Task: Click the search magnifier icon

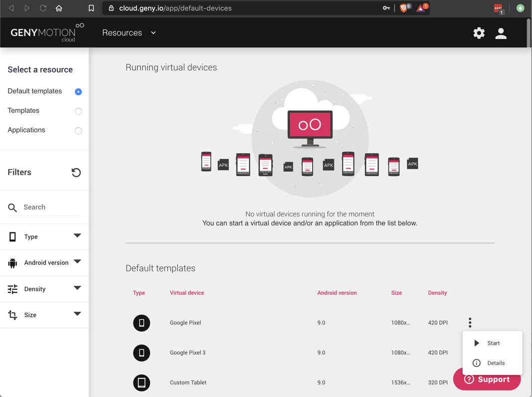Action: pyautogui.click(x=12, y=207)
